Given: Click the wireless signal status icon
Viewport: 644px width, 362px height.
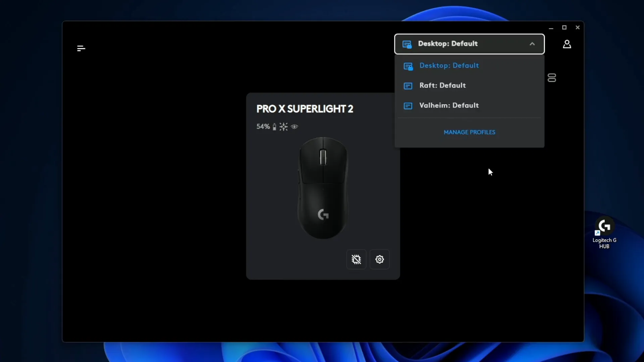Looking at the screenshot, I should (294, 127).
